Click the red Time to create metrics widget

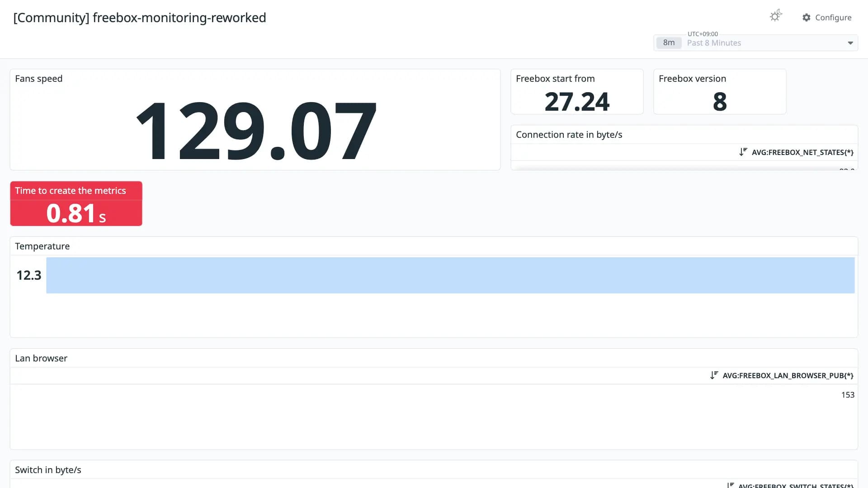click(76, 204)
